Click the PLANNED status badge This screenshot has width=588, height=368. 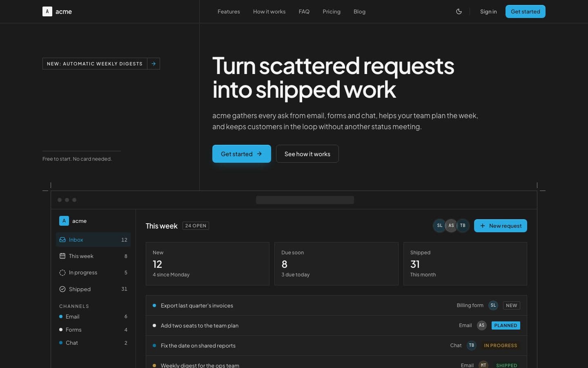pos(506,325)
